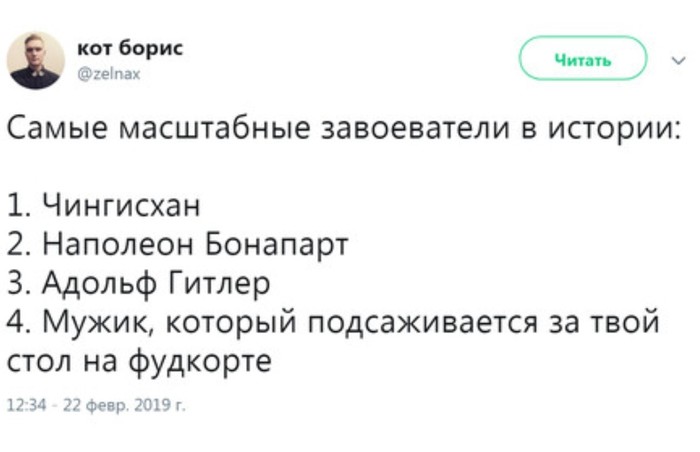Open the кот борис profile avatar

click(36, 60)
